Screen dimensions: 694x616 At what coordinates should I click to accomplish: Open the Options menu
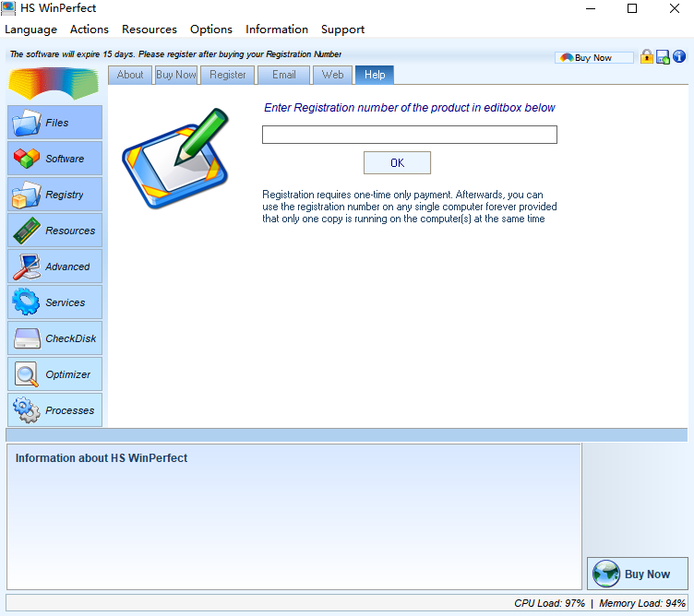[x=211, y=30]
